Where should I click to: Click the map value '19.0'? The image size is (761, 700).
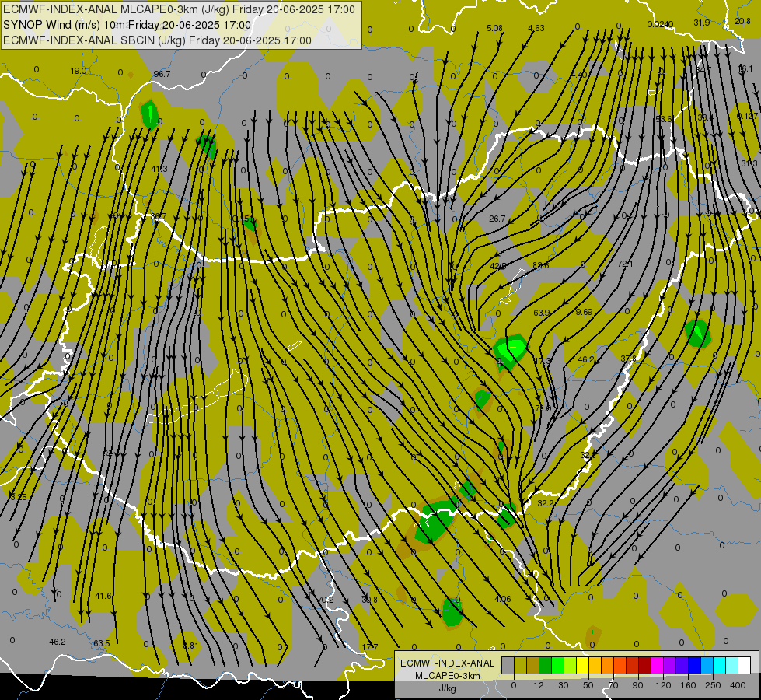[79, 71]
